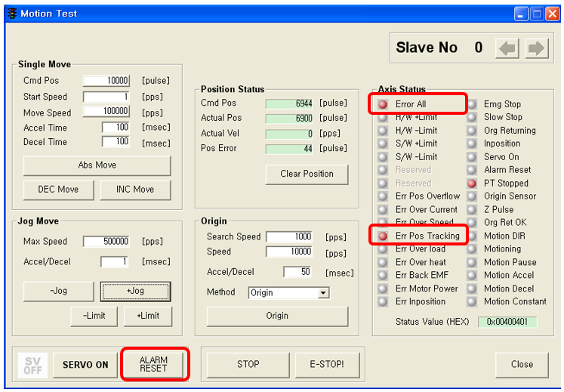Turn on the motor with SERVO ON
Viewport: 564px width, 392px height.
(85, 365)
